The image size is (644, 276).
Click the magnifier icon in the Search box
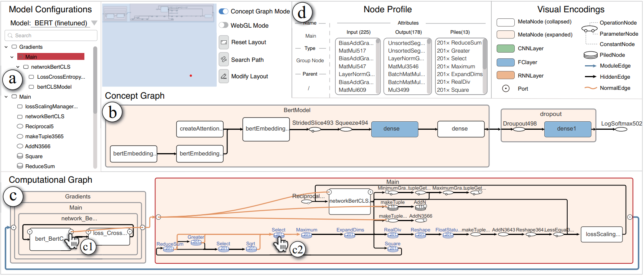tap(10, 35)
